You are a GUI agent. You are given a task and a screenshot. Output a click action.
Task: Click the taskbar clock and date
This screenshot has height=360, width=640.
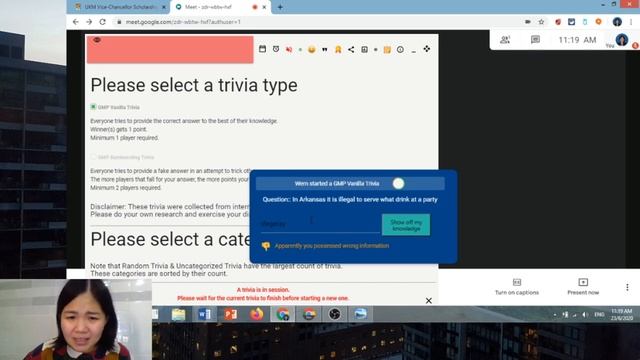click(x=622, y=315)
